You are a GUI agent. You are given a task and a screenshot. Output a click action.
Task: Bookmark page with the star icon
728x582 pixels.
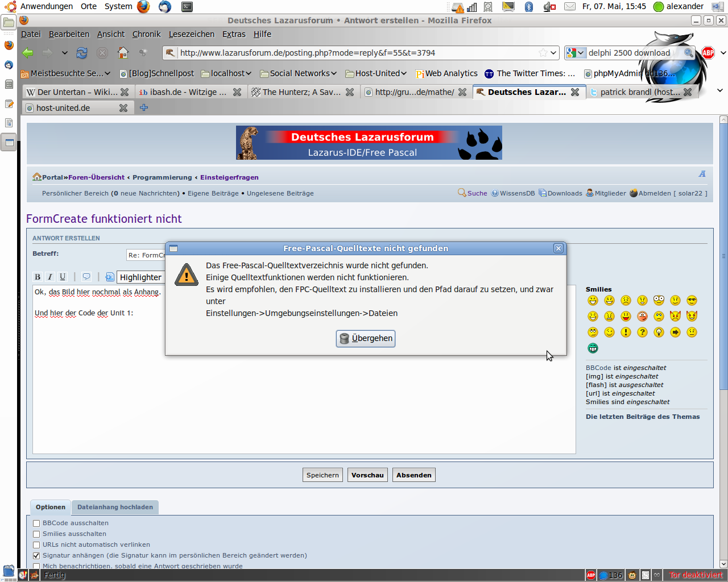tap(543, 53)
